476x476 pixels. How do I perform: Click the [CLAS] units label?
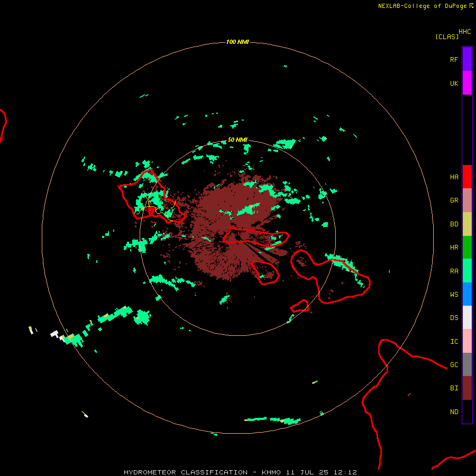click(x=447, y=36)
